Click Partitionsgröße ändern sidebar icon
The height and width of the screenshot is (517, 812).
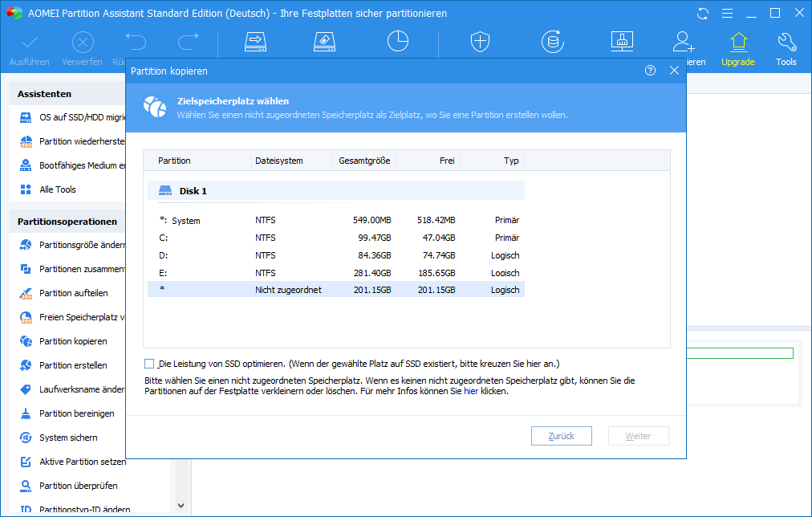click(26, 245)
